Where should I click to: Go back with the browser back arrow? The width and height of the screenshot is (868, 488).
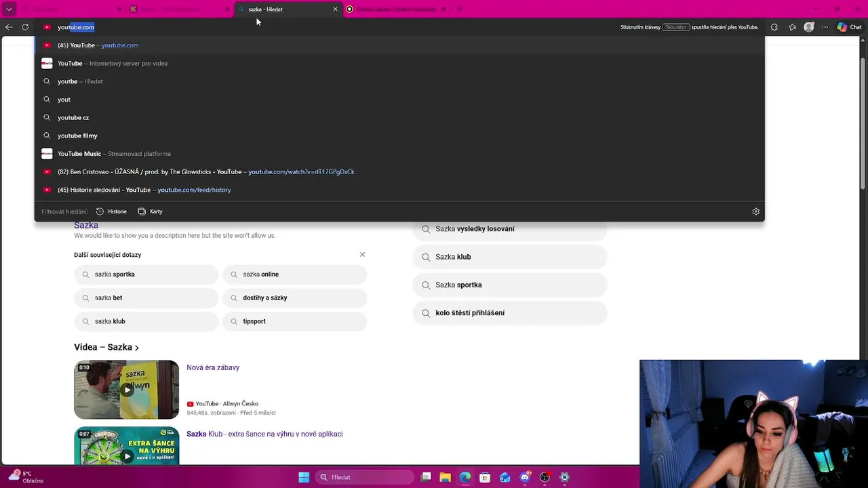tap(9, 27)
